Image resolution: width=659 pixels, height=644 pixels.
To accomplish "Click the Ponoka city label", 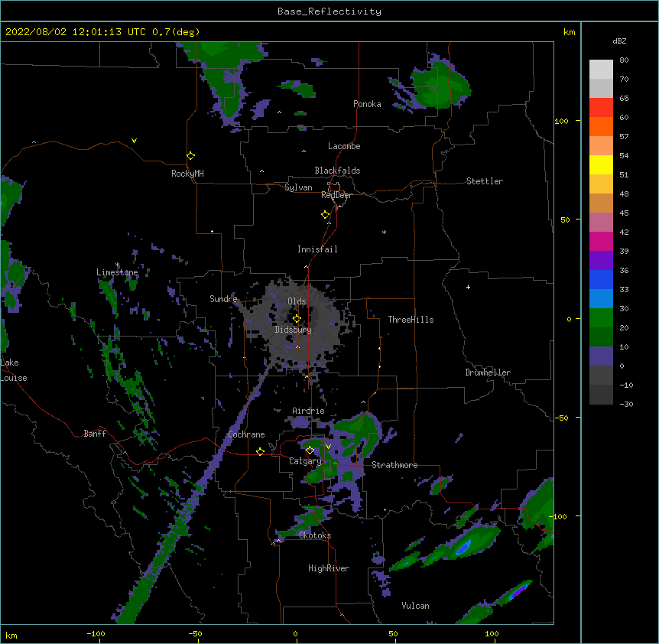I will click(x=367, y=104).
